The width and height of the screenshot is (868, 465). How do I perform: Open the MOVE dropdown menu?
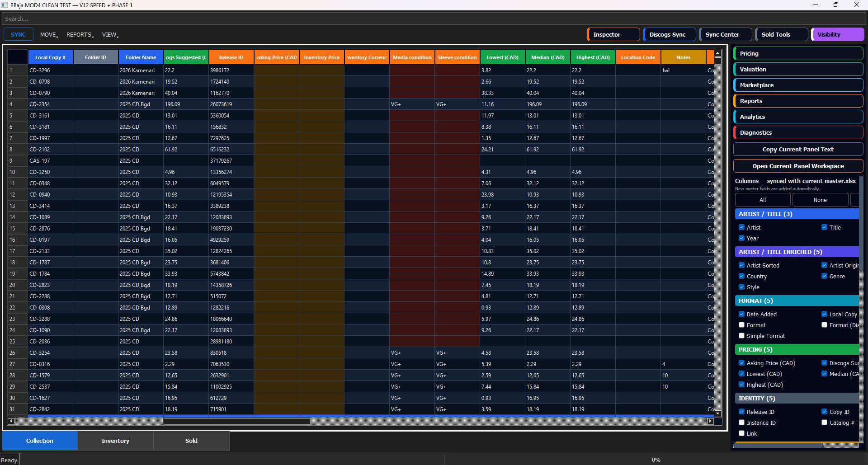pos(49,35)
